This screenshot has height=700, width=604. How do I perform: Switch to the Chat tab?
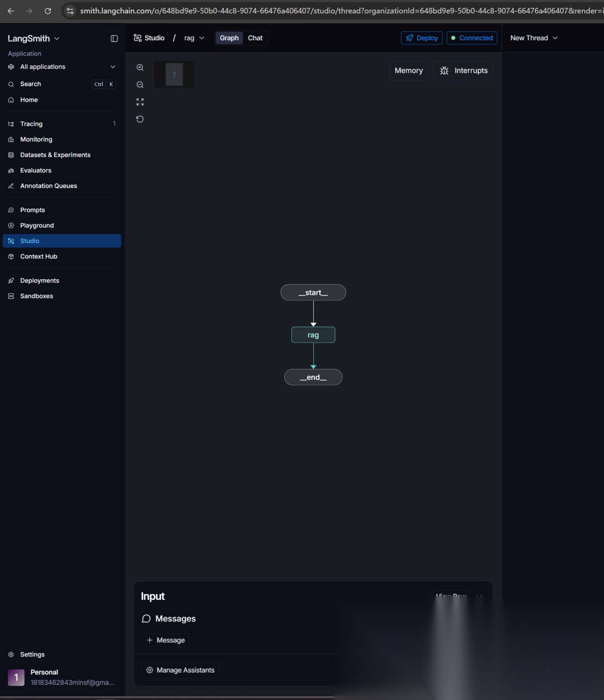(255, 38)
